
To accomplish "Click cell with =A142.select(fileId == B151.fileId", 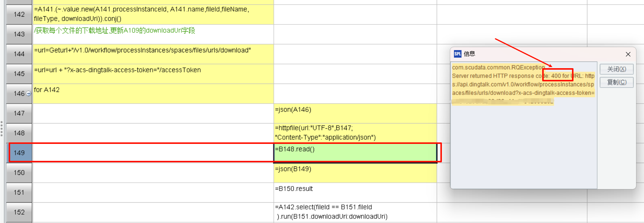I will point(355,212).
